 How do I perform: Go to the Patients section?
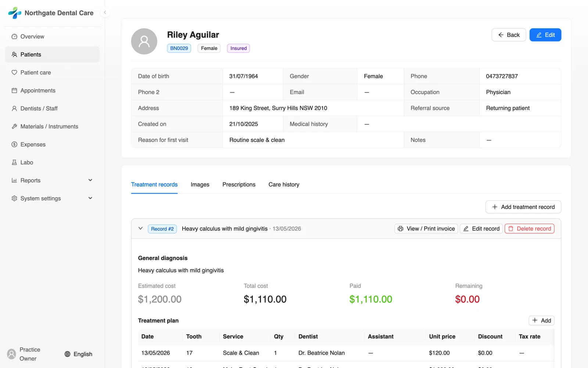click(52, 54)
